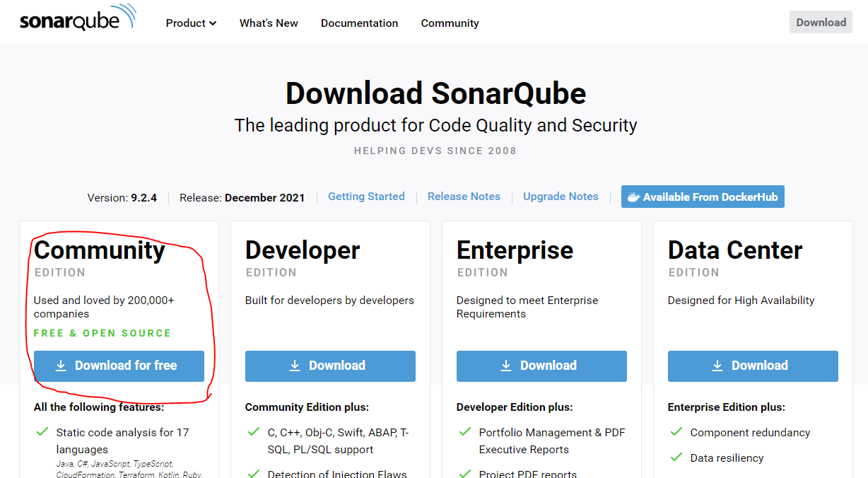Image resolution: width=868 pixels, height=478 pixels.
Task: Open the Release Notes link
Action: (x=464, y=197)
